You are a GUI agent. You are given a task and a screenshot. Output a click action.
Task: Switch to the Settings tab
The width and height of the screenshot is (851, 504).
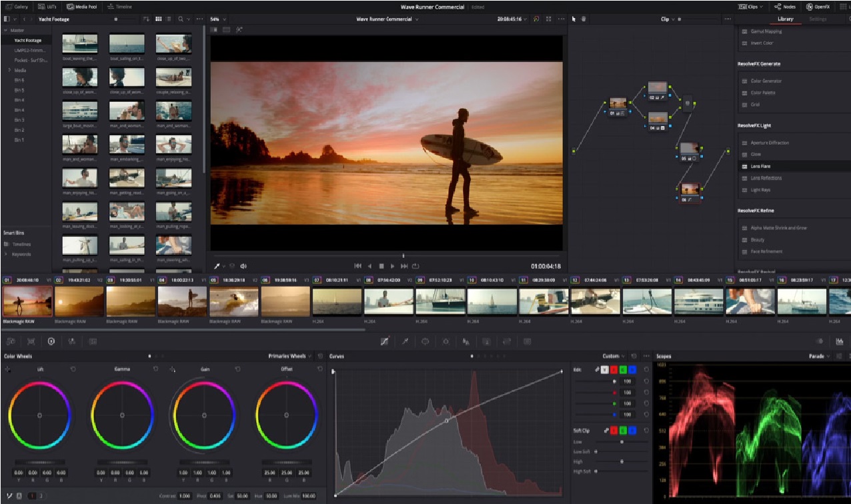[x=818, y=19]
